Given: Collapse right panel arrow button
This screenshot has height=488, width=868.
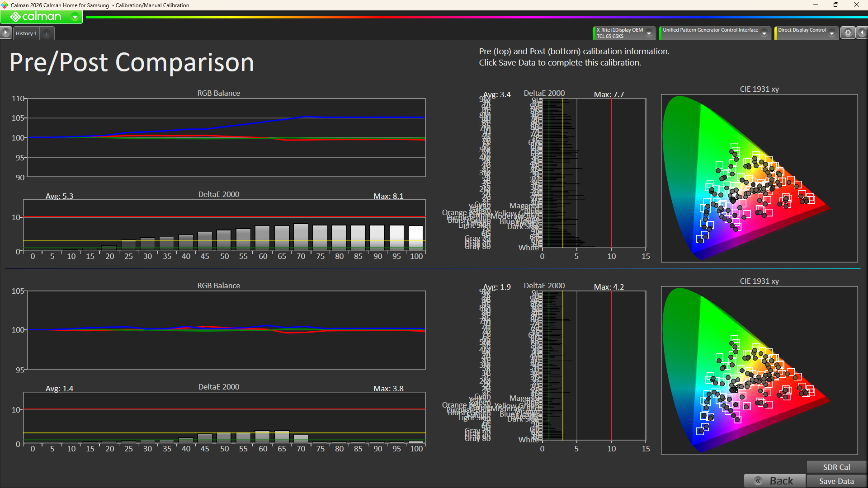Looking at the screenshot, I should [x=862, y=33].
